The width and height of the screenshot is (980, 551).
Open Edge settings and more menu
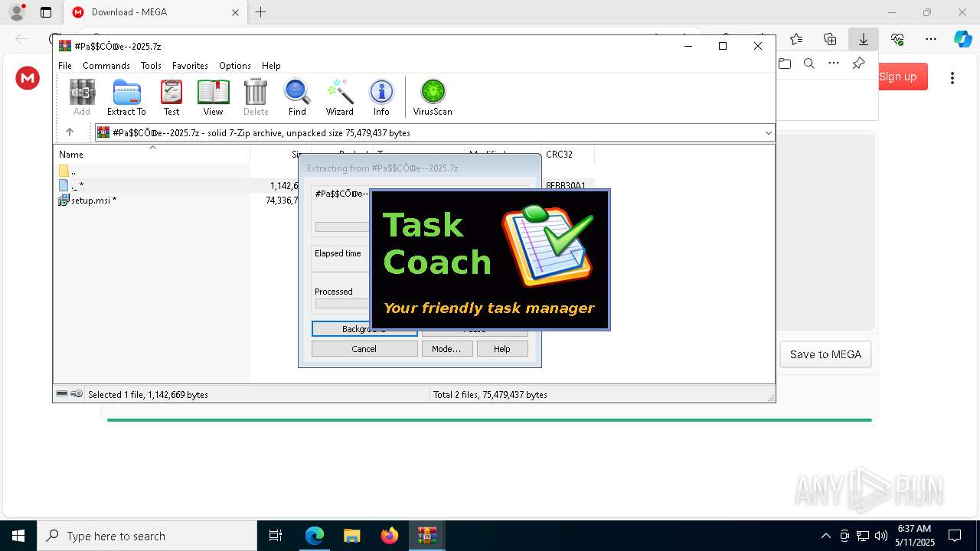pyautogui.click(x=931, y=39)
